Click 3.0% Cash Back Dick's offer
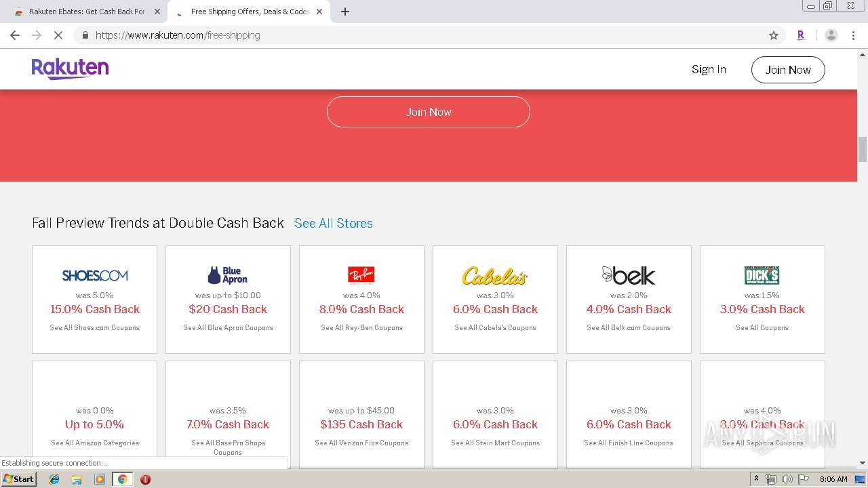 pyautogui.click(x=762, y=309)
